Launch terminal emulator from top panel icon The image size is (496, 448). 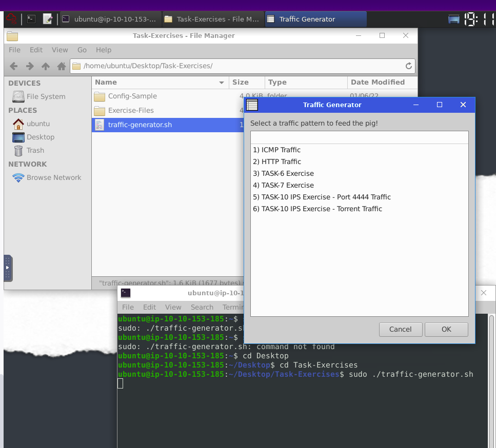(x=31, y=19)
